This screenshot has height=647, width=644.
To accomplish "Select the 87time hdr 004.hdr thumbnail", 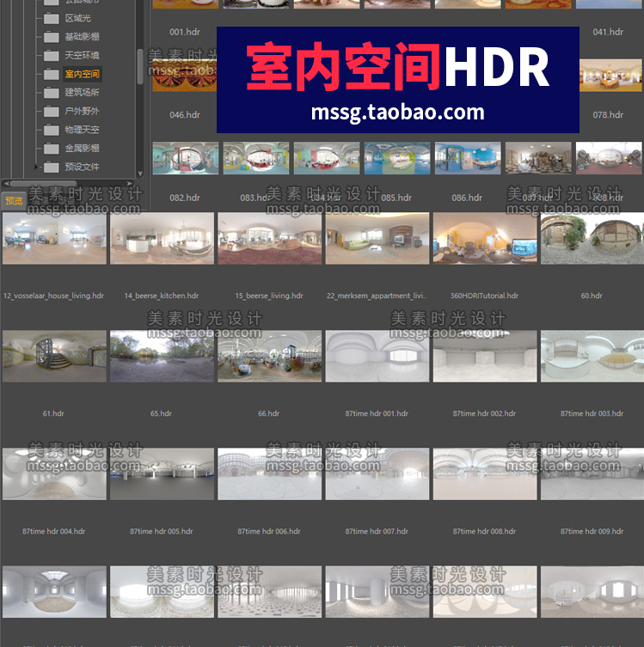I will tap(54, 474).
